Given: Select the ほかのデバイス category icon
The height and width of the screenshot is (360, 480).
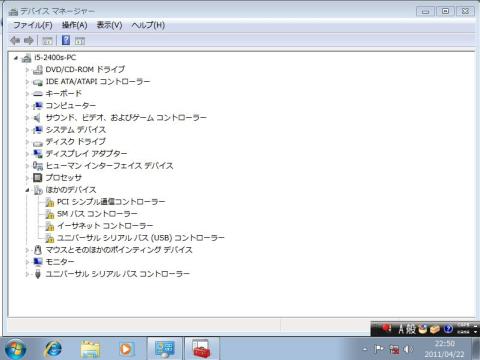Looking at the screenshot, I should point(38,190).
